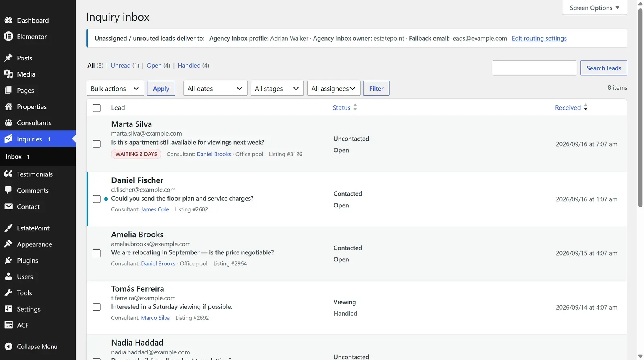Click the Testimonials quote icon

[x=8, y=174]
